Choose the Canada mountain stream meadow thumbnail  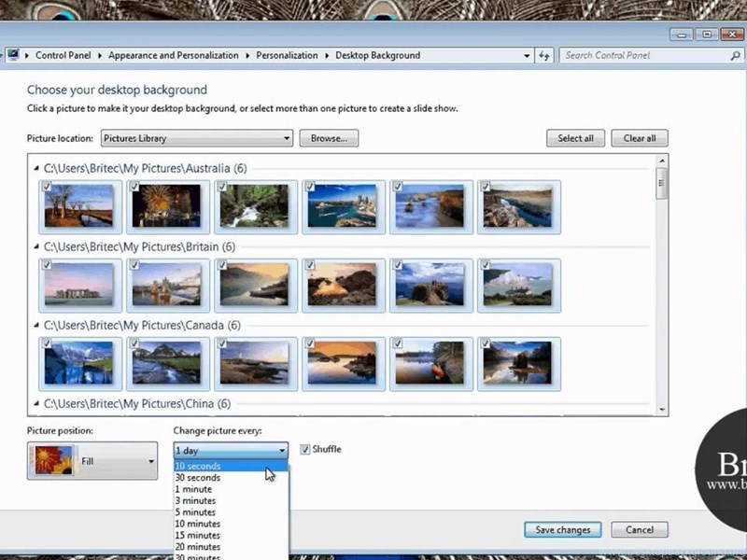pos(168,364)
